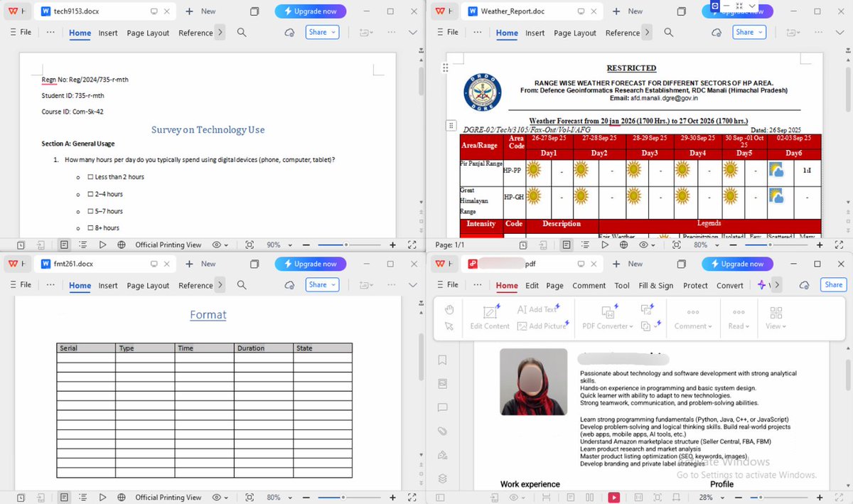
Task: Click red slideshow play icon in PDF status bar
Action: click(x=613, y=498)
